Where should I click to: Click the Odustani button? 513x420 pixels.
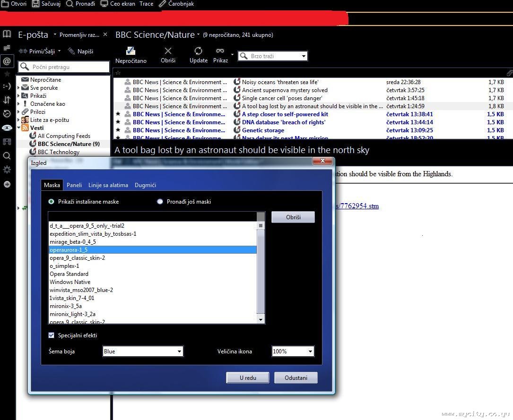tap(296, 378)
